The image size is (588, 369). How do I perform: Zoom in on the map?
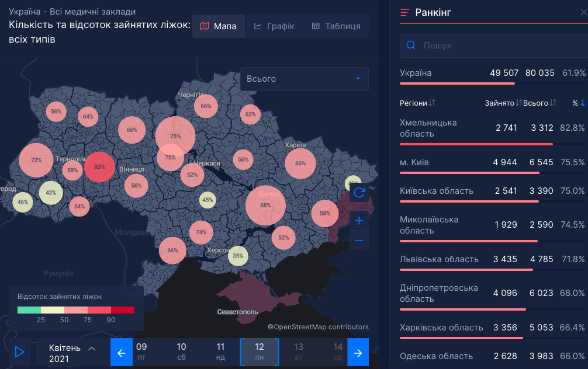tap(359, 220)
